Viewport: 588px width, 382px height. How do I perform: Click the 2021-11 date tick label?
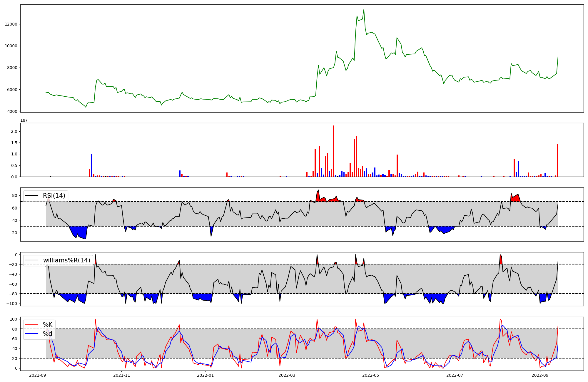121,375
